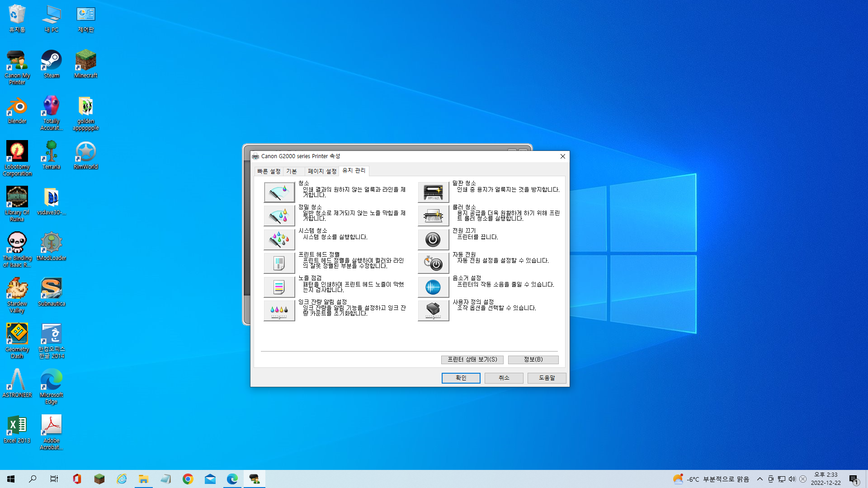The height and width of the screenshot is (488, 868).
Task: Start Deep Cleaning (정밀 청소) icon
Action: (x=279, y=216)
